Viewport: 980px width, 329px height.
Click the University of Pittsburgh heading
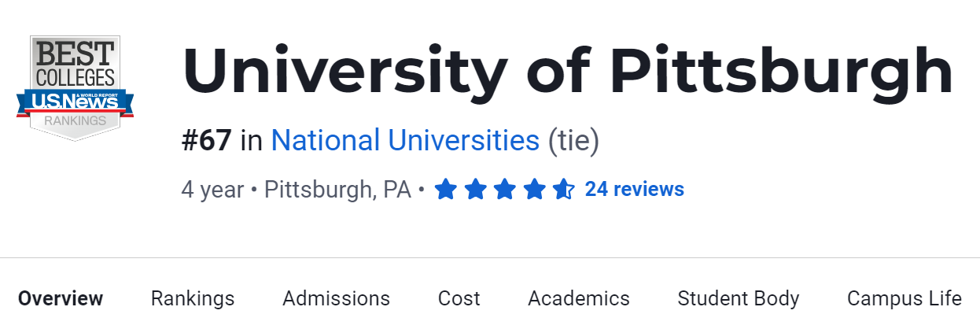[567, 72]
